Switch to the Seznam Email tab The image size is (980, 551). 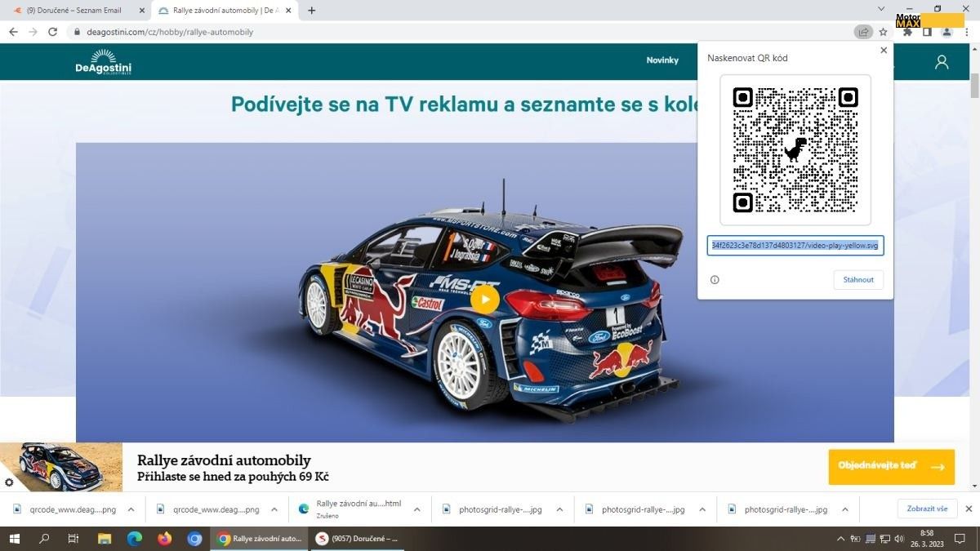tap(73, 11)
